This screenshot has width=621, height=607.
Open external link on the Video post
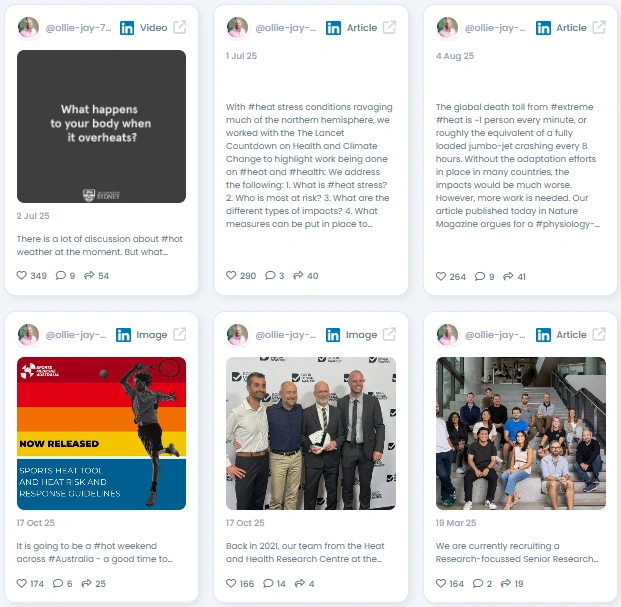click(x=179, y=27)
